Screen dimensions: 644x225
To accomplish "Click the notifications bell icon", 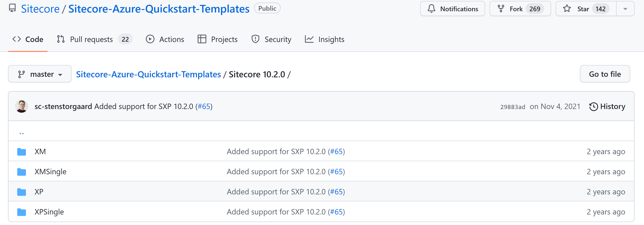I will pyautogui.click(x=431, y=9).
